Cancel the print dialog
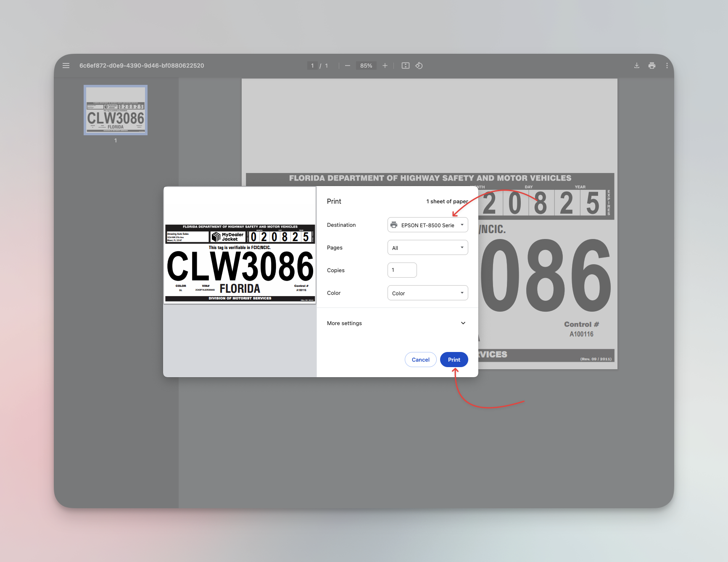 (420, 360)
